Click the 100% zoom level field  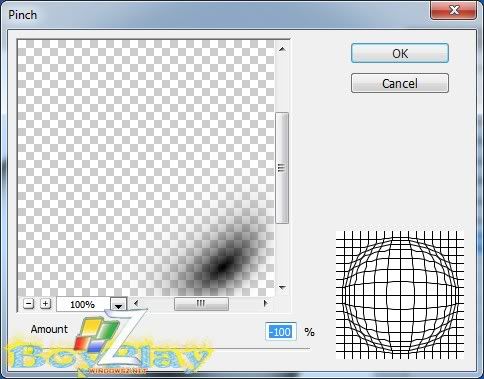click(83, 304)
